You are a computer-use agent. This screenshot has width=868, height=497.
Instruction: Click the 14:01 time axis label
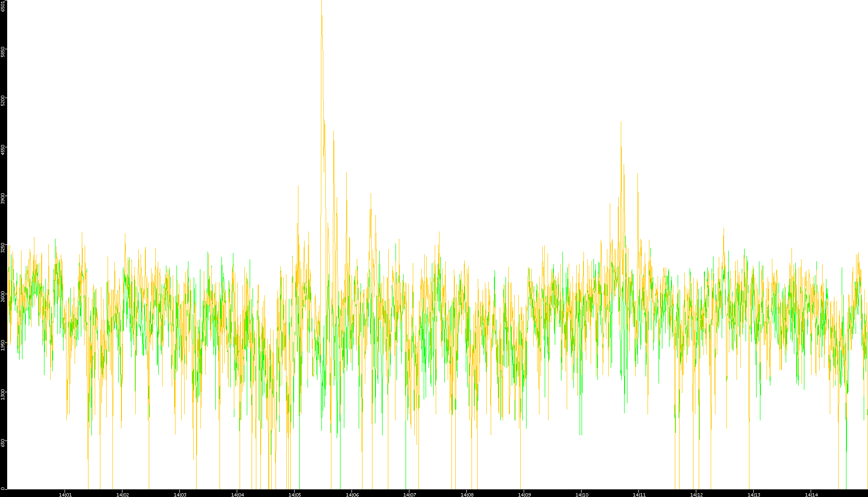[65, 494]
